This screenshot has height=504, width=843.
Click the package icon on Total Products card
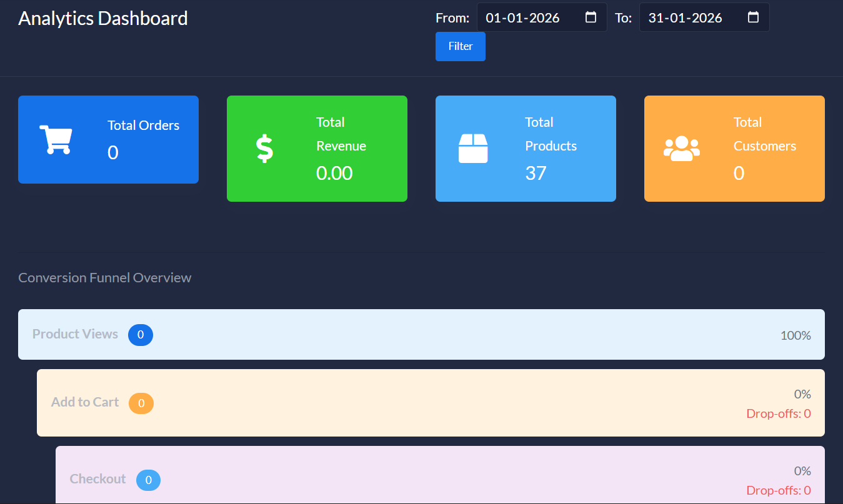point(473,149)
